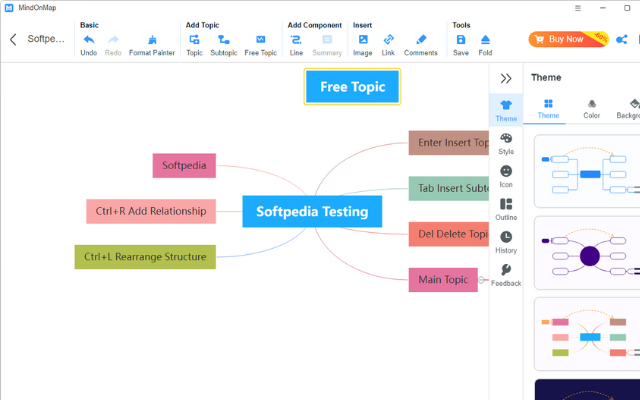640x400 pixels.
Task: Select the Main Topic node
Action: [443, 280]
